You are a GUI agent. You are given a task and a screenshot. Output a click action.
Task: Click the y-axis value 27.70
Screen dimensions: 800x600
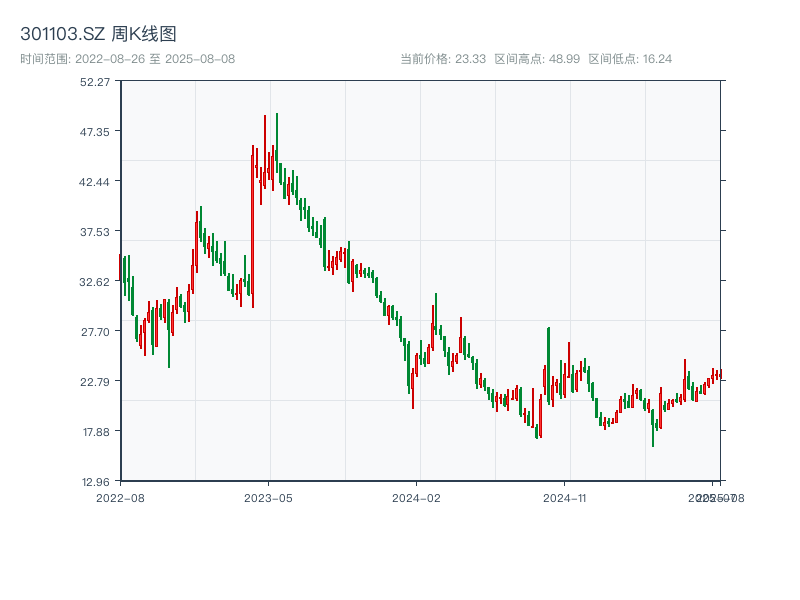[x=95, y=332]
